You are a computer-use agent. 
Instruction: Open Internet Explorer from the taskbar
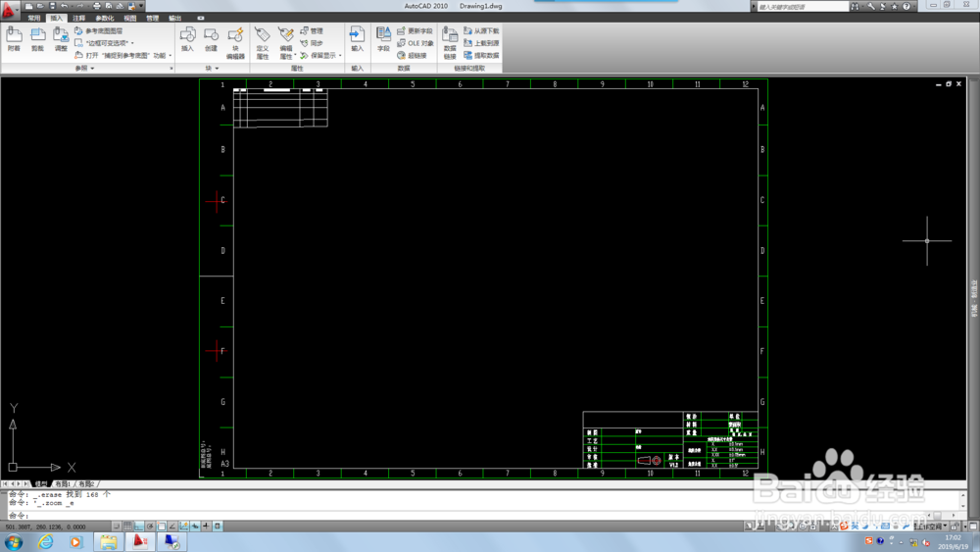[46, 542]
